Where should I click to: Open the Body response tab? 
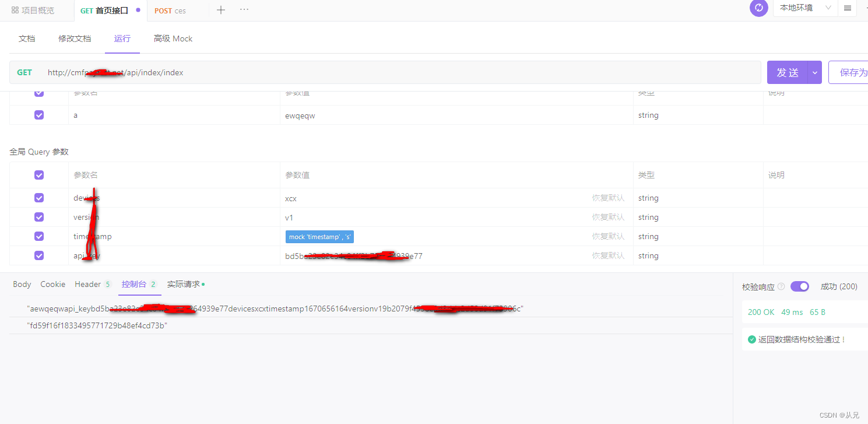click(x=22, y=284)
